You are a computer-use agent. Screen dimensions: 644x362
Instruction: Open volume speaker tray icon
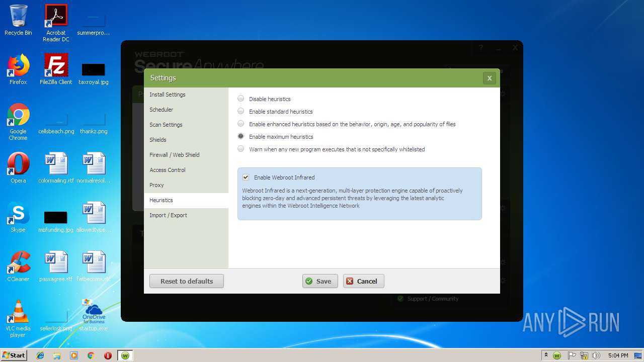(596, 355)
